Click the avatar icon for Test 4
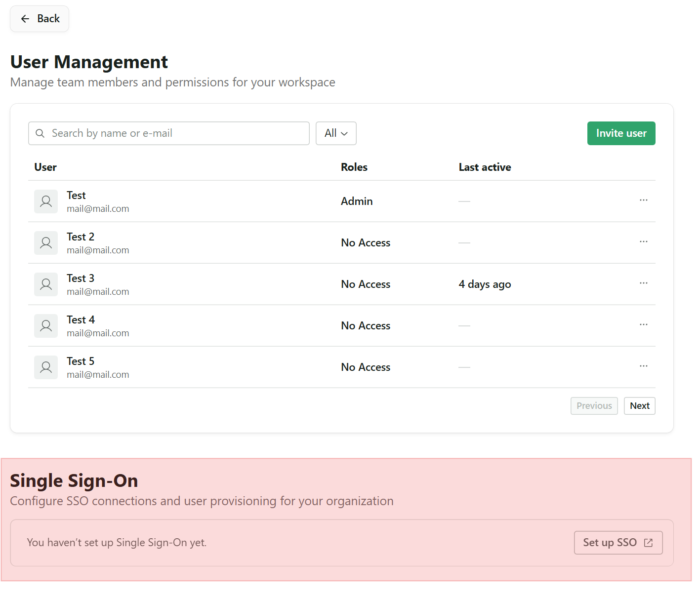 pyautogui.click(x=46, y=326)
